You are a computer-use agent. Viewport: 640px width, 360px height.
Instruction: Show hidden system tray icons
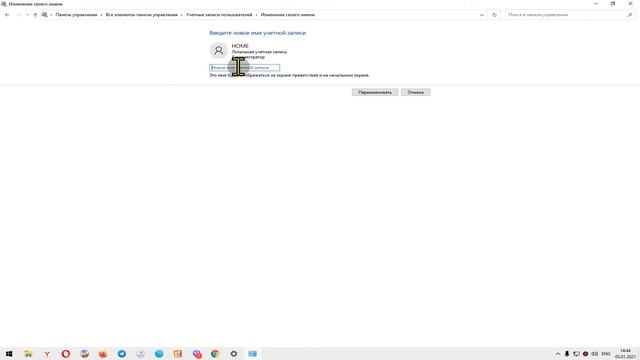[558, 353]
